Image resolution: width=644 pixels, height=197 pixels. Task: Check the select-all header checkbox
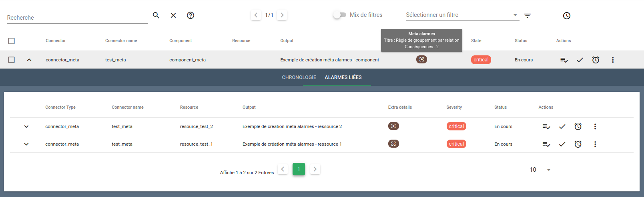pos(12,41)
